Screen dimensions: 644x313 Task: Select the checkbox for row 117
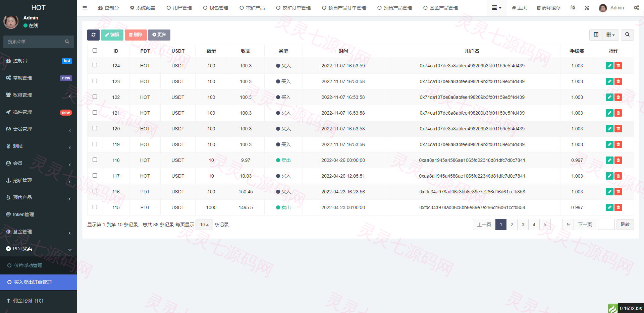point(95,176)
